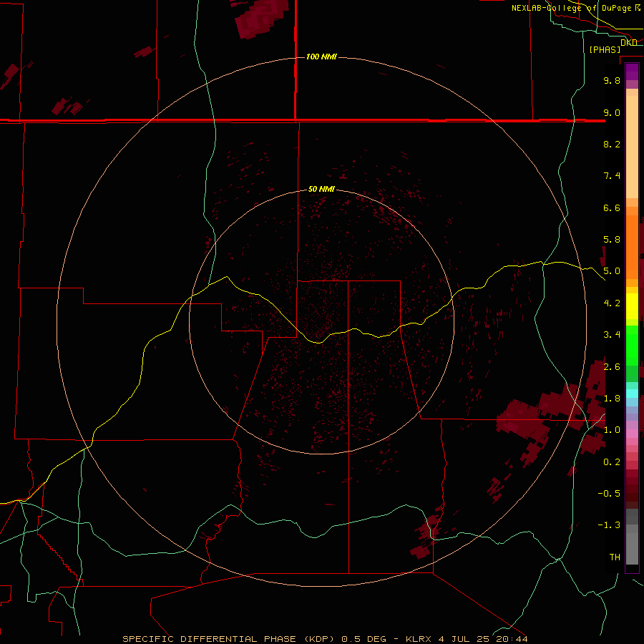Screen dimensions: 644x644
Task: Pick the bright green color bar segment
Action: tap(632, 345)
